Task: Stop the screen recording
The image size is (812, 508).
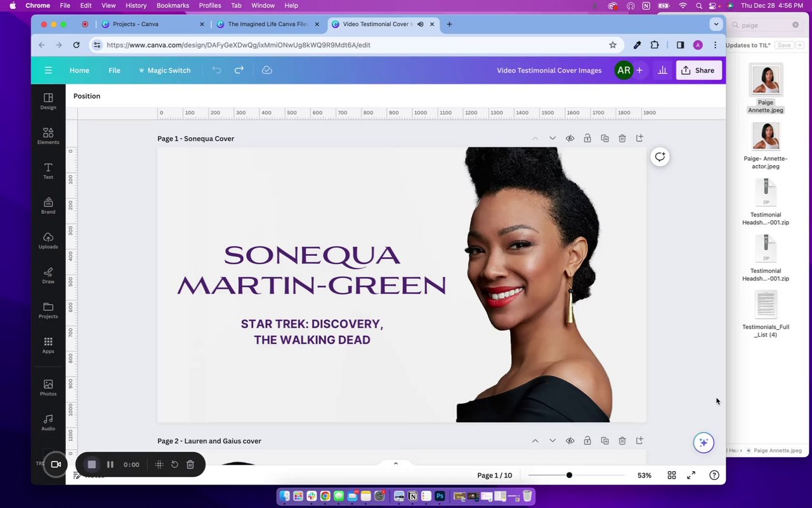Action: click(91, 465)
